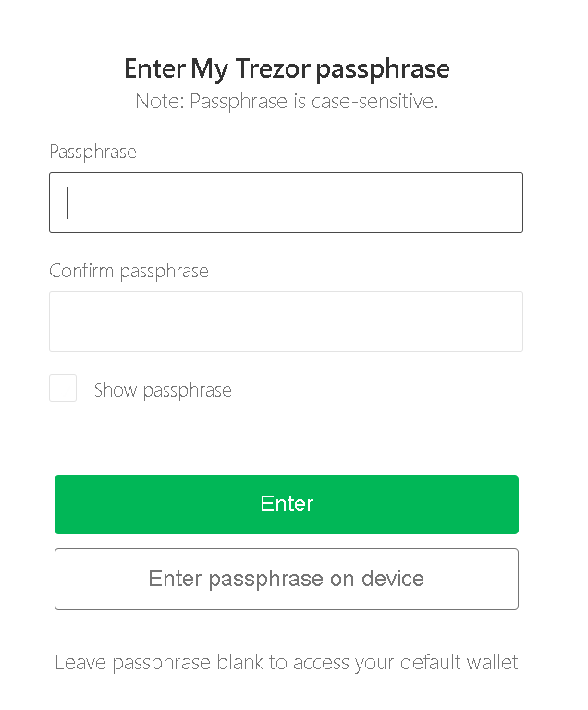The image size is (588, 710).
Task: Choose Enter passphrase on device
Action: (286, 579)
